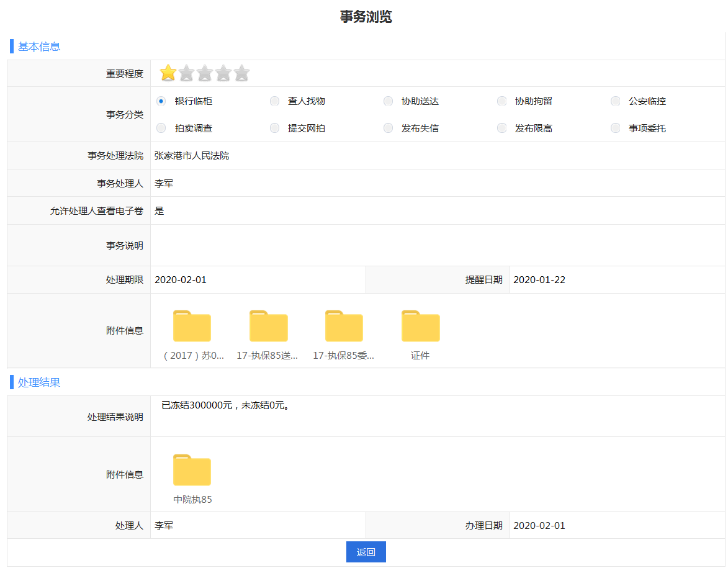Image resolution: width=728 pixels, height=568 pixels.
Task: Choose the 提交网拍 radio button
Action: [274, 128]
